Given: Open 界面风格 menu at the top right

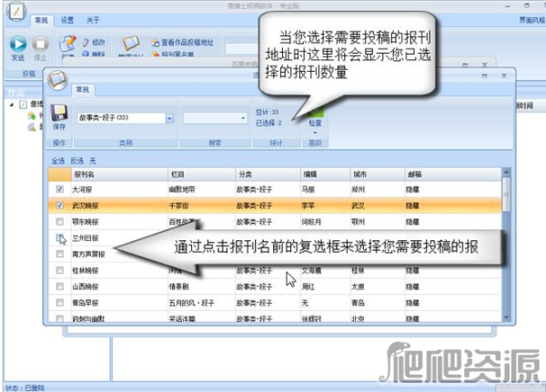Looking at the screenshot, I should 532,20.
